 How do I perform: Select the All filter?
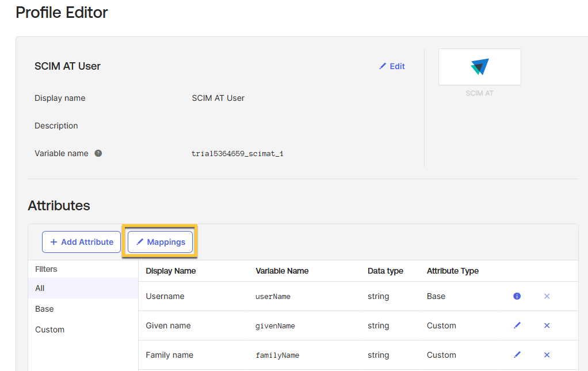pyautogui.click(x=83, y=288)
